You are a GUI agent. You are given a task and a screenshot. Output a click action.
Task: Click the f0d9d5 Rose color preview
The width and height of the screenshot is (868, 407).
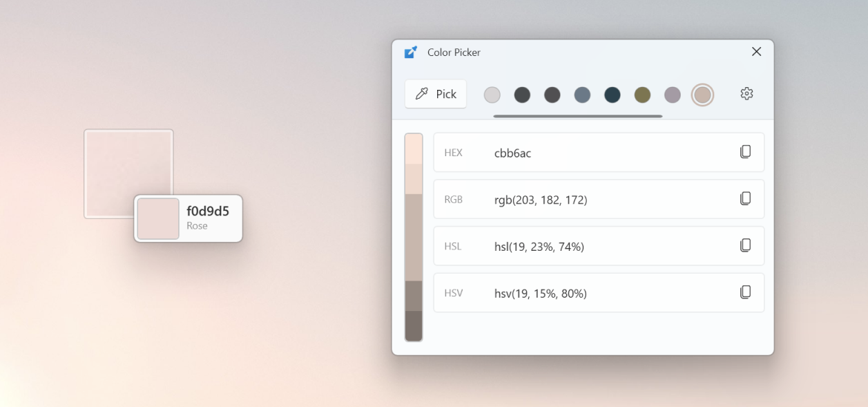158,218
